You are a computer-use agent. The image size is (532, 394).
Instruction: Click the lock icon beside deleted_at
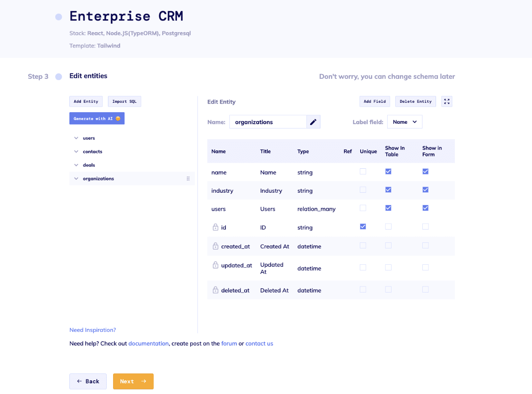click(215, 290)
